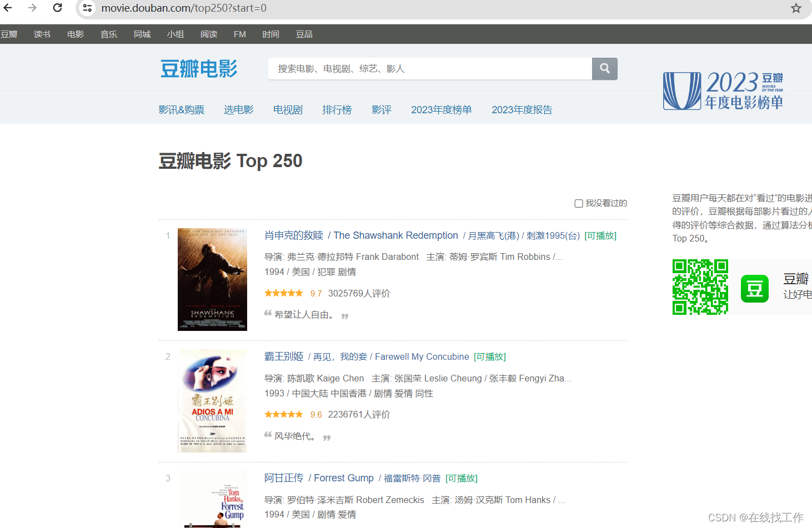Click the 9.6 rating score
The height and width of the screenshot is (528, 812).
coord(316,415)
